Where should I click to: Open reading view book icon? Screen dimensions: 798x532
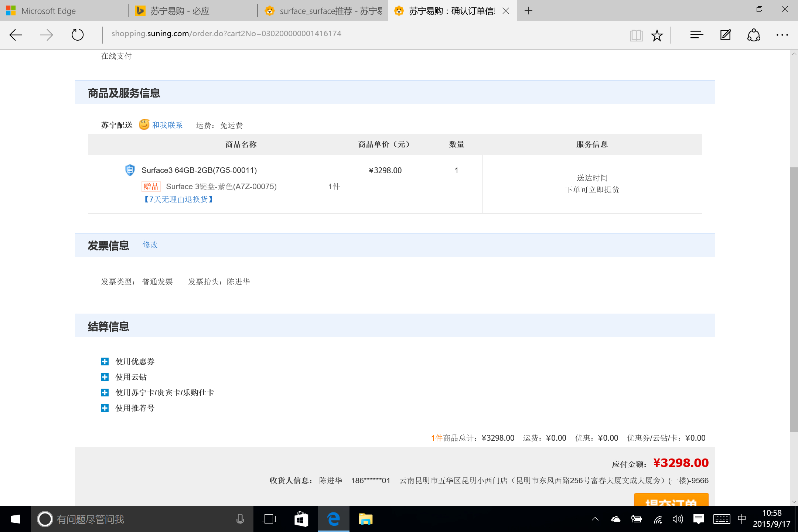(636, 35)
